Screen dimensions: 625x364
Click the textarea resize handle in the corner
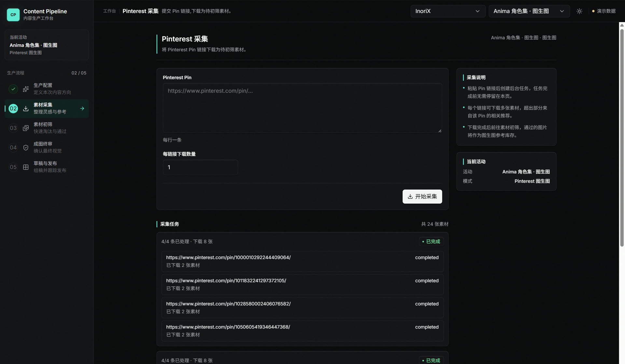click(x=440, y=131)
